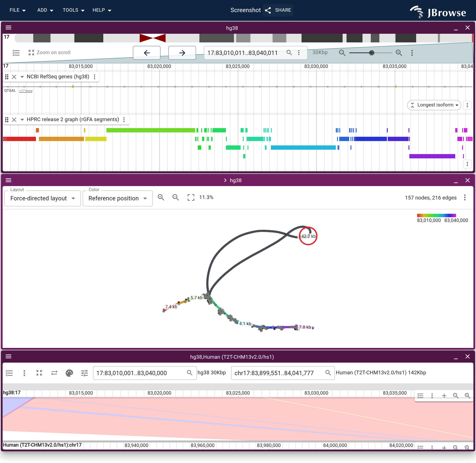
Task: Open hg38:17 row track selector icon
Action: pyautogui.click(x=420, y=396)
